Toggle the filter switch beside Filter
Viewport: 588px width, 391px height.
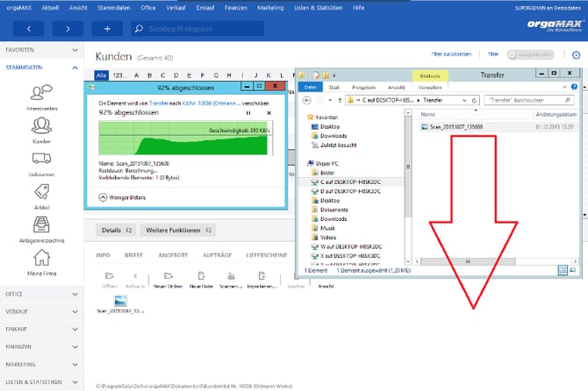click(530, 54)
